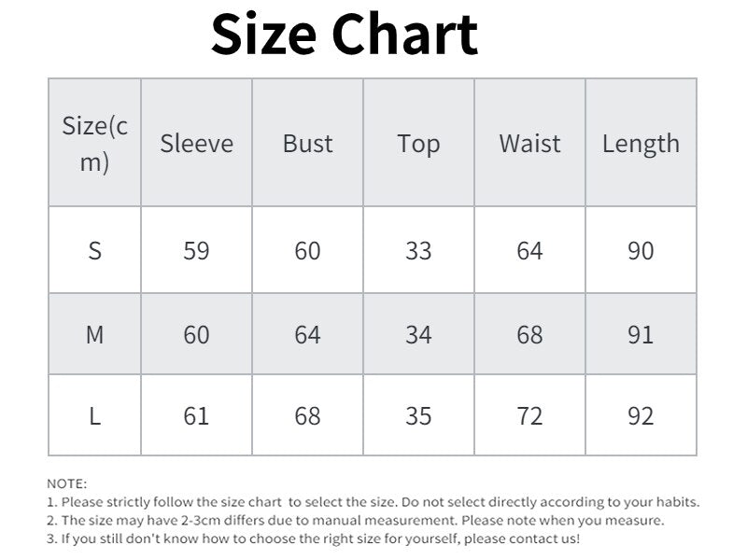Click length value 91 for size M
The width and height of the screenshot is (747, 560).
(x=641, y=335)
